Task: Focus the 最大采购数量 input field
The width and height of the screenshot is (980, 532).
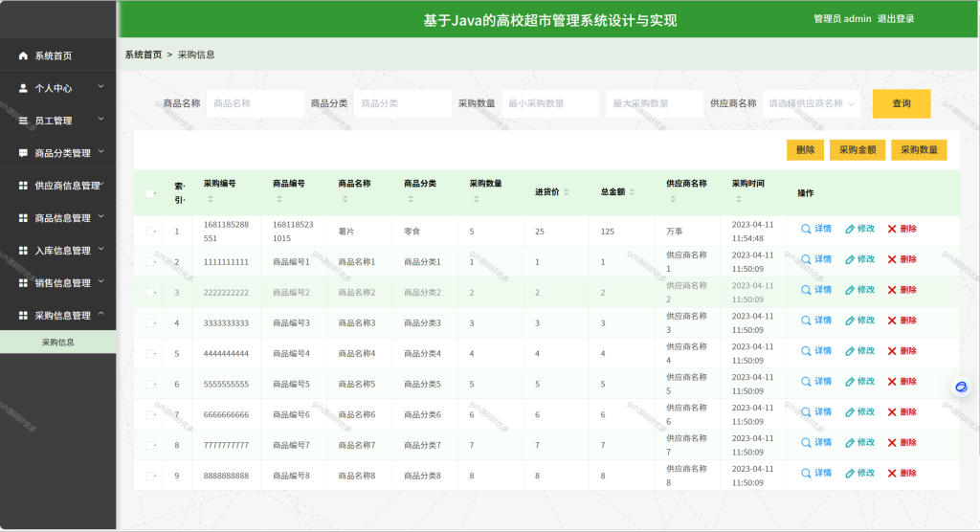Action: pyautogui.click(x=655, y=103)
